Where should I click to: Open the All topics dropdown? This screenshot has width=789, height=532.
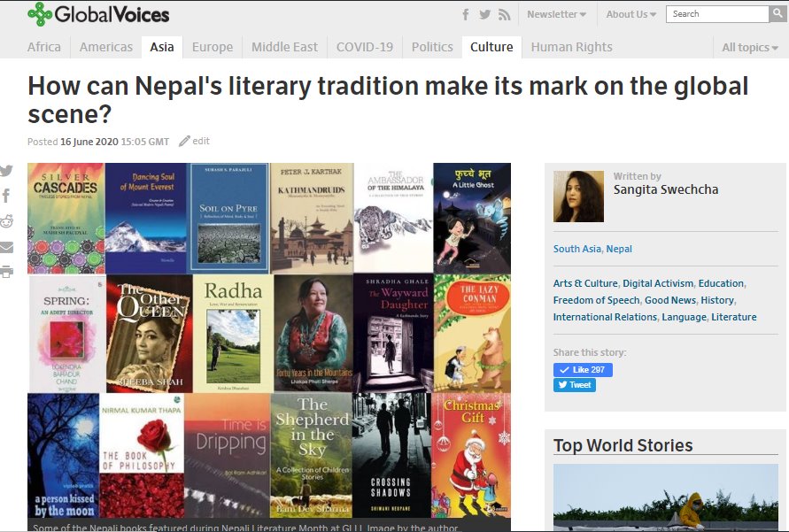pos(750,47)
